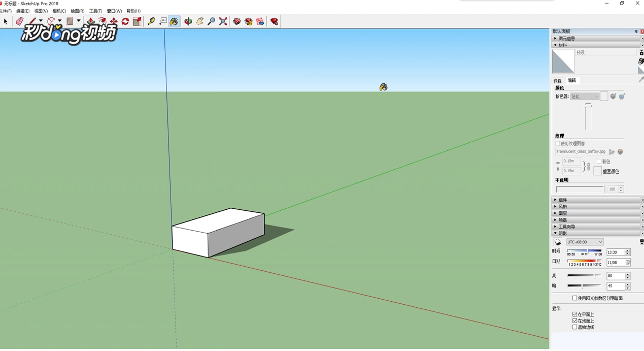The height and width of the screenshot is (351, 644).
Task: Select the Arc drawing tool
Action: 51,21
